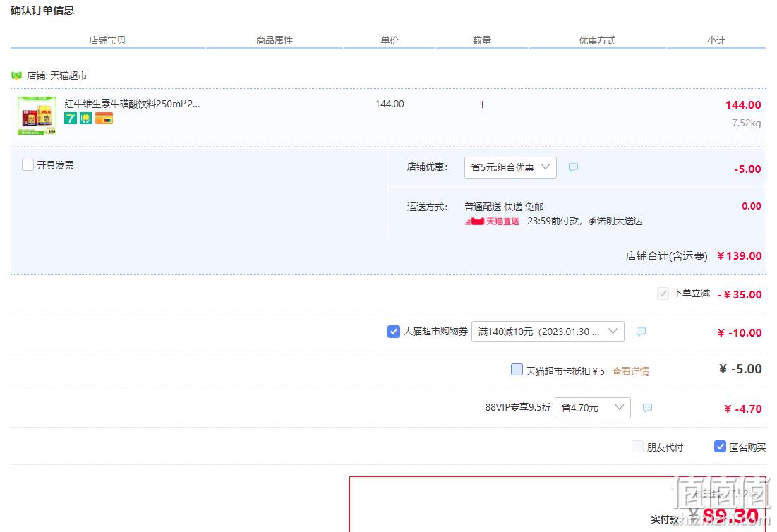Toggle the 下单立减 checkbox
This screenshot has height=532, width=777.
[663, 294]
